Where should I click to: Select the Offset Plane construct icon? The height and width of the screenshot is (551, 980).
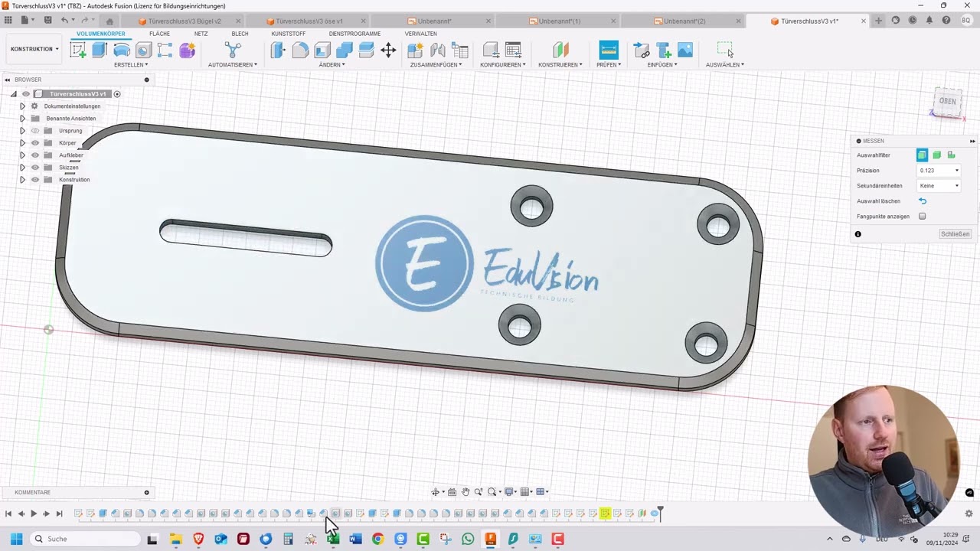pos(560,51)
